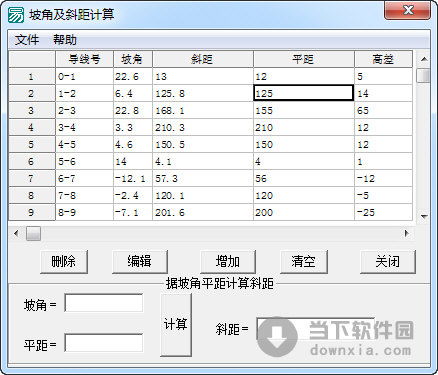
Task: Click cell 0-1 in 导线号 column
Action: (84, 77)
